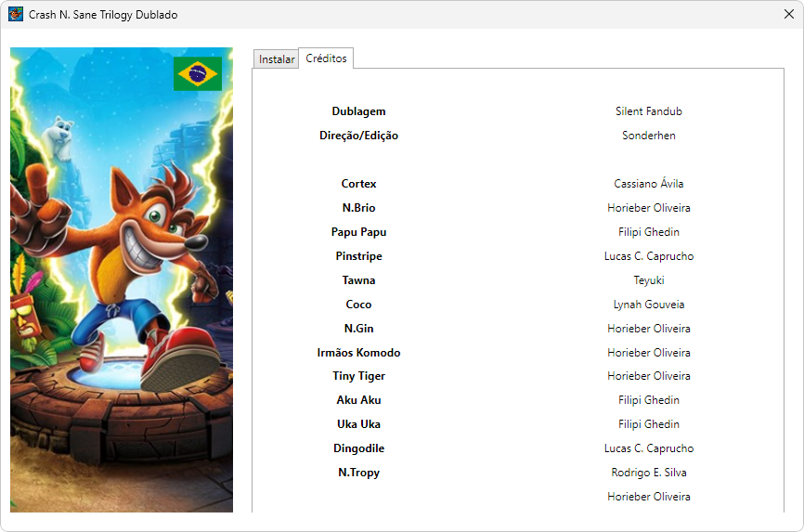Click Horieber Oliveira next to N.Gin
Screen dimensions: 804x532
[x=649, y=329]
